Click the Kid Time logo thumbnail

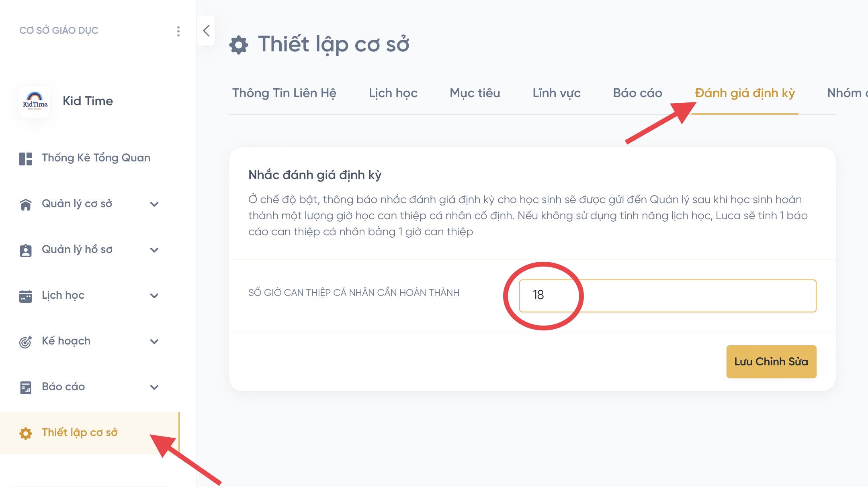click(x=35, y=102)
